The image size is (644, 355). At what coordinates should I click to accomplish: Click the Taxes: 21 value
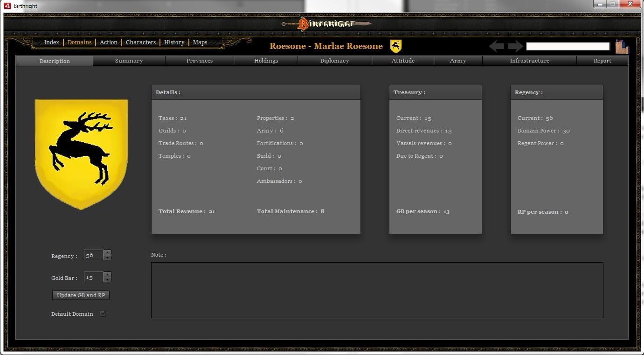[x=173, y=118]
